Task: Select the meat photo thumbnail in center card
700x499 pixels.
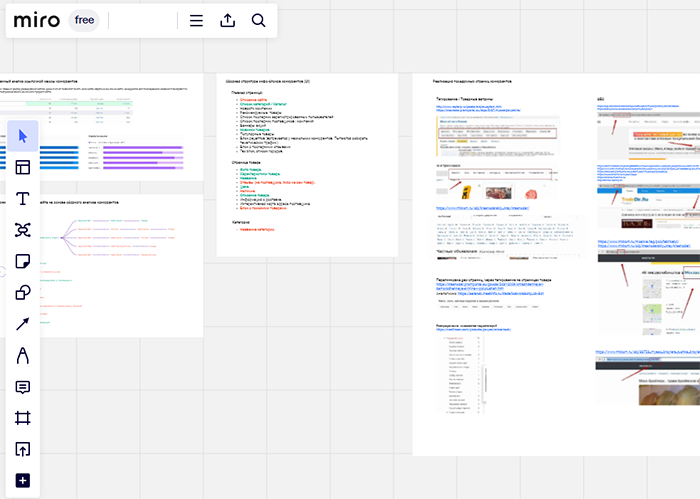Action: click(x=498, y=193)
